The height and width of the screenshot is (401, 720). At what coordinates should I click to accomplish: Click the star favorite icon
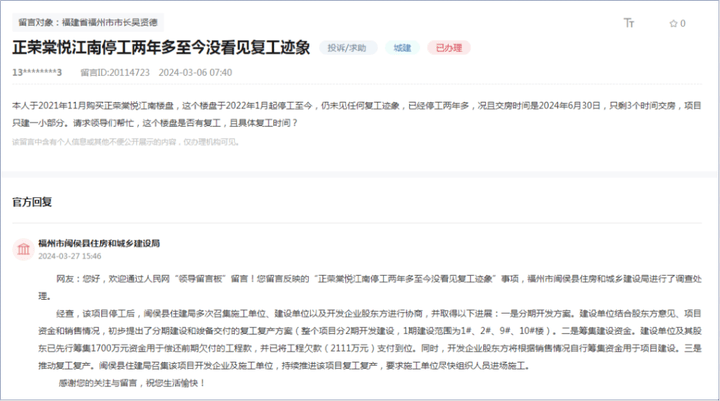tap(673, 23)
